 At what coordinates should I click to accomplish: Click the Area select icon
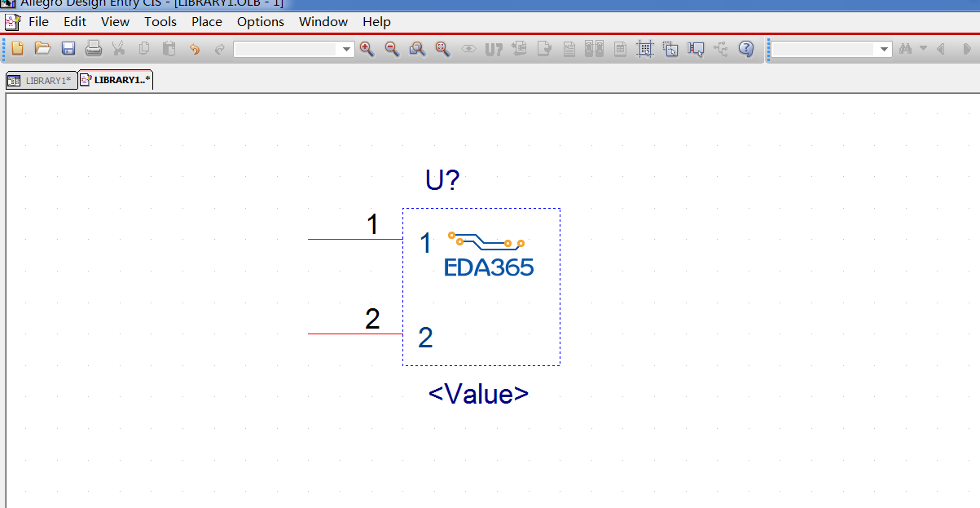point(670,49)
